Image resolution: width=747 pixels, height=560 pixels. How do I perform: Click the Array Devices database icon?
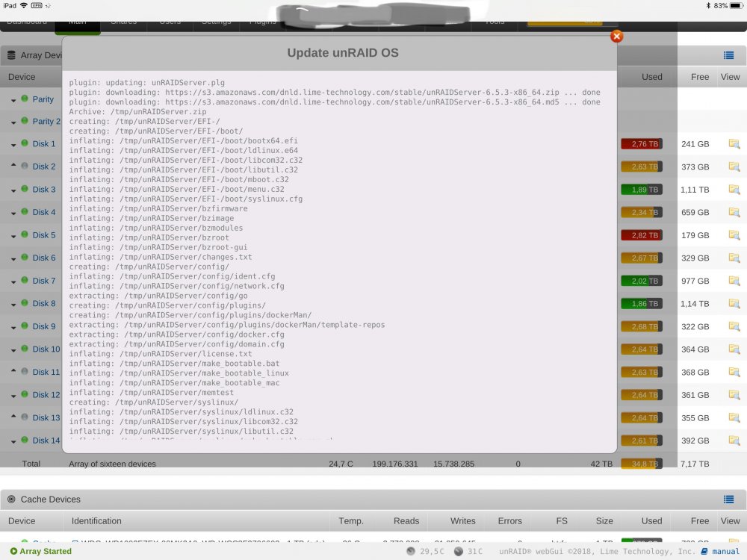11,55
